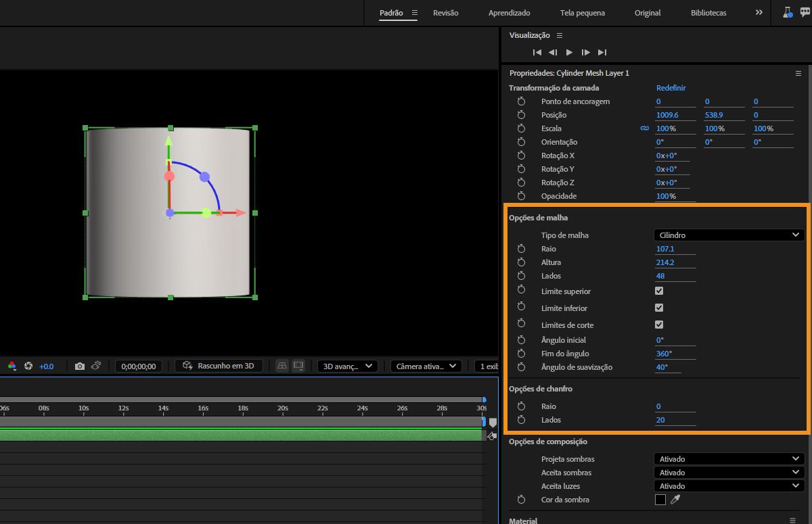This screenshot has height=524, width=812.
Task: Uncheck the Limite inferior checkbox
Action: [659, 308]
